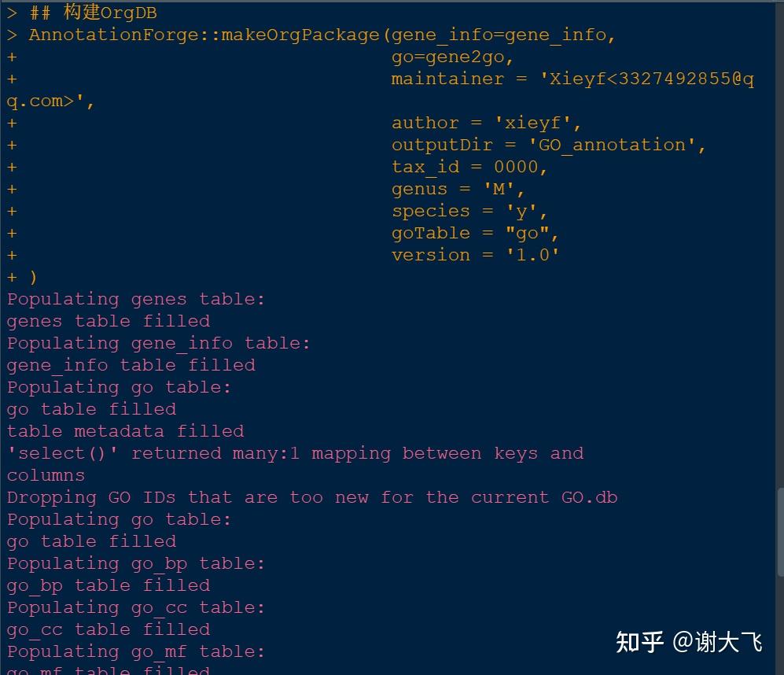This screenshot has height=675, width=784.
Task: Click the 'Populating genes table:' message
Action: pos(135,299)
